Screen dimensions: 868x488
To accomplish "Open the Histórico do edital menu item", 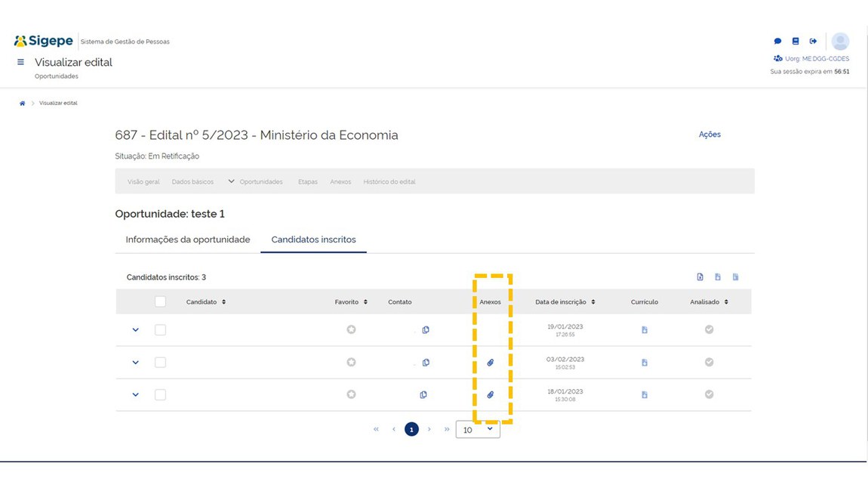I will (x=389, y=182).
